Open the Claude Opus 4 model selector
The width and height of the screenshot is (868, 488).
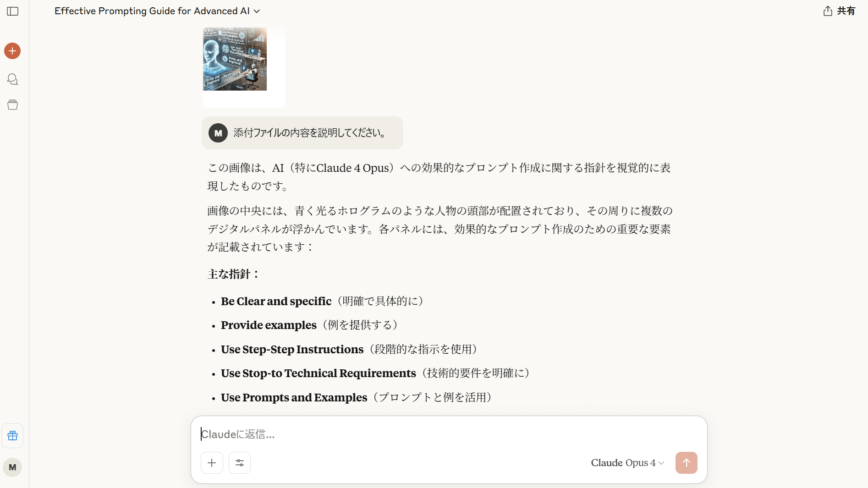[627, 463]
